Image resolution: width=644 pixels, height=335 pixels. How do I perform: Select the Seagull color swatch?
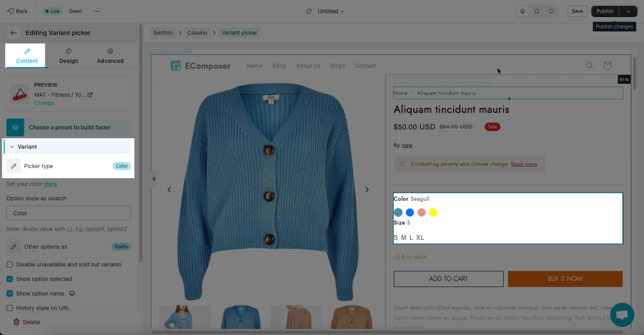click(x=398, y=212)
